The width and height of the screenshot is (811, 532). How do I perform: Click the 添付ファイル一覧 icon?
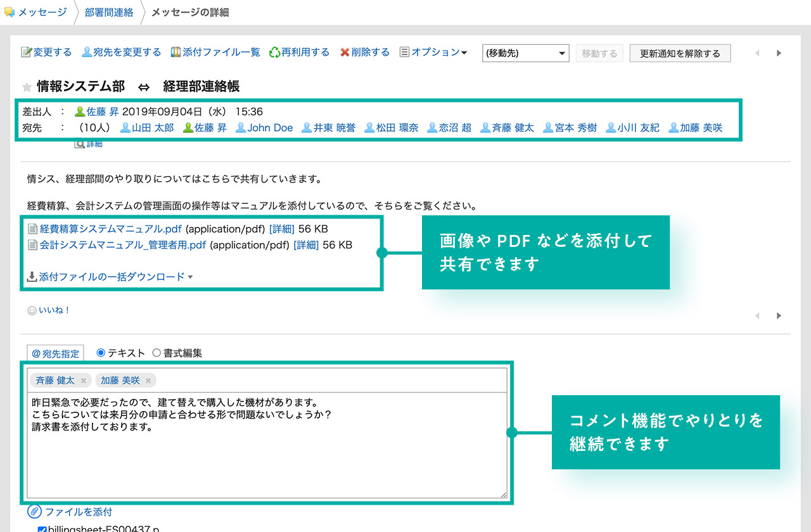click(176, 53)
